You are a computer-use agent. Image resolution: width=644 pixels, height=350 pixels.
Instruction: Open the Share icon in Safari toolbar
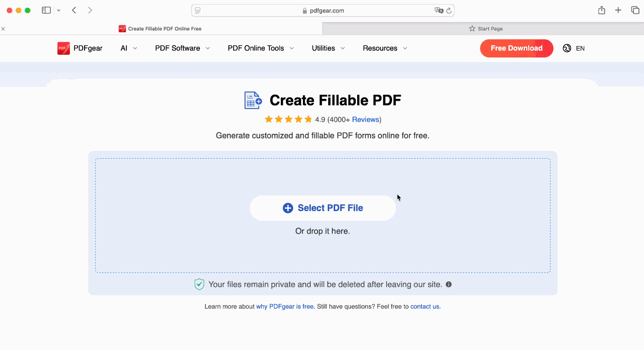pos(601,10)
